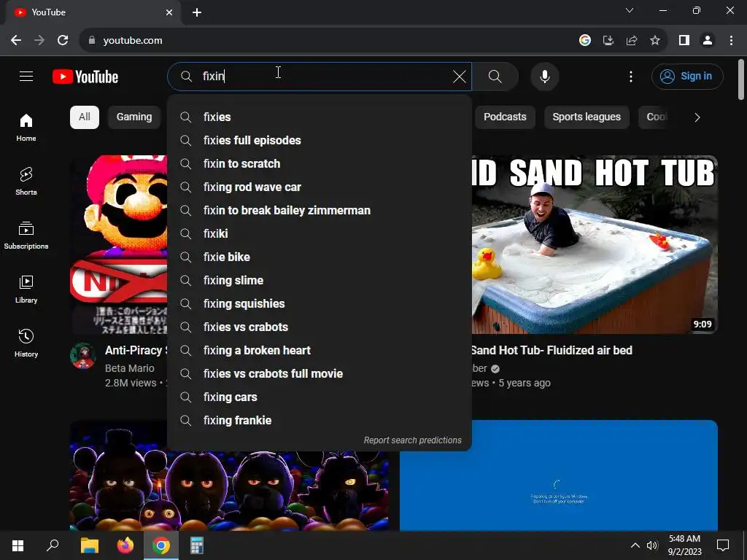Screen dimensions: 747x560
Task: Choose suggestion "fixing cars"
Action: click(320, 397)
